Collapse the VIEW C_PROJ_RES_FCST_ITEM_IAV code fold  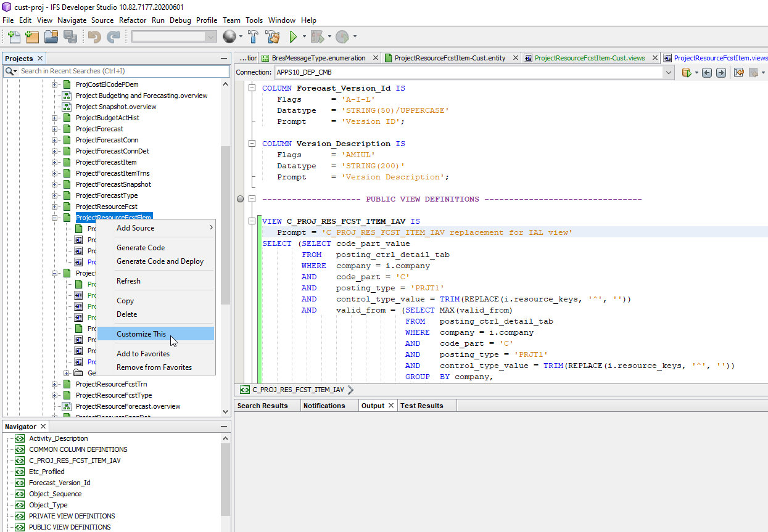(252, 221)
